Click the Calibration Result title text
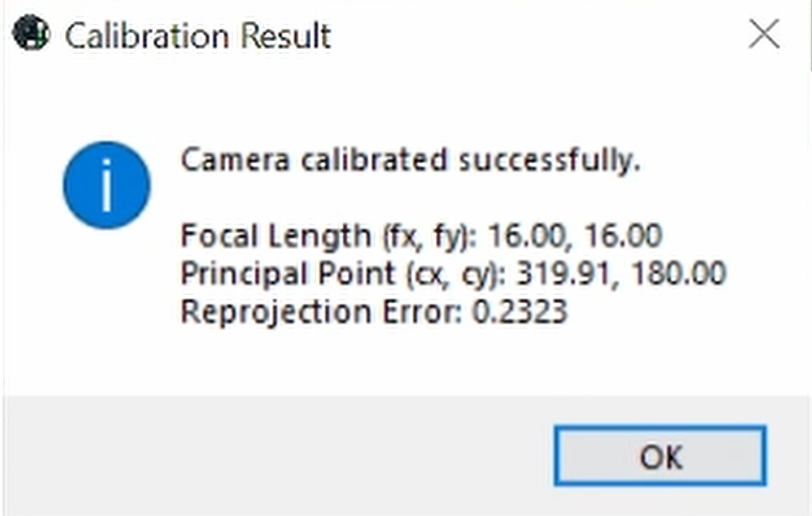This screenshot has width=812, height=516. pyautogui.click(x=198, y=36)
